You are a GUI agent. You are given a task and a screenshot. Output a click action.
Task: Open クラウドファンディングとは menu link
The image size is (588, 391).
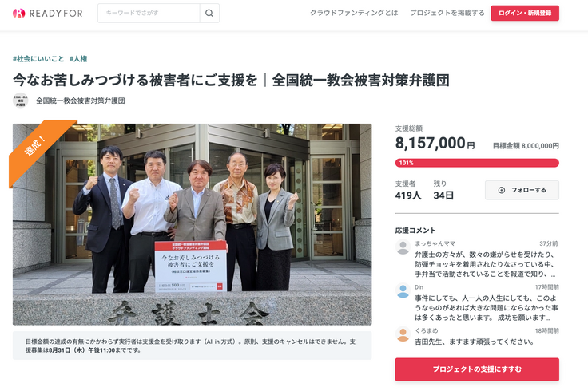pos(354,13)
